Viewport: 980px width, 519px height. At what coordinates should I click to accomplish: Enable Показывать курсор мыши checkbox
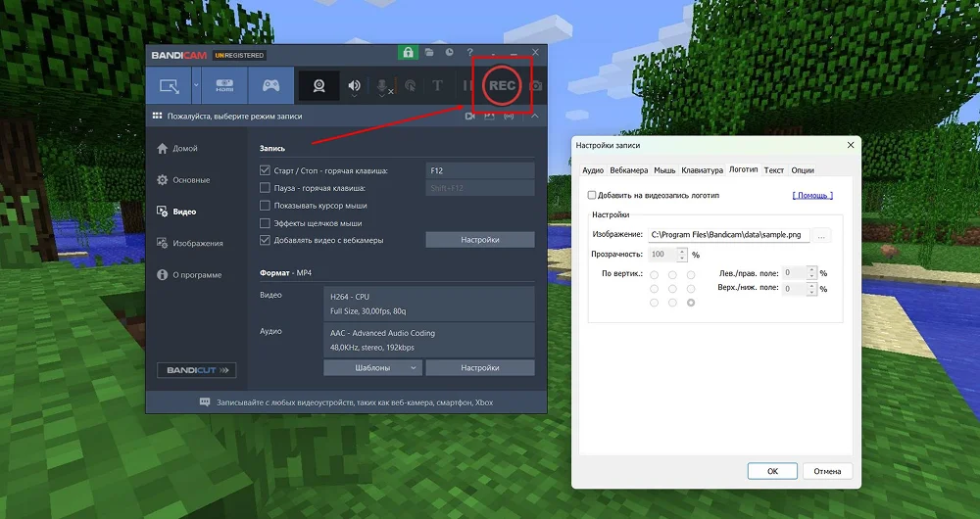point(265,206)
